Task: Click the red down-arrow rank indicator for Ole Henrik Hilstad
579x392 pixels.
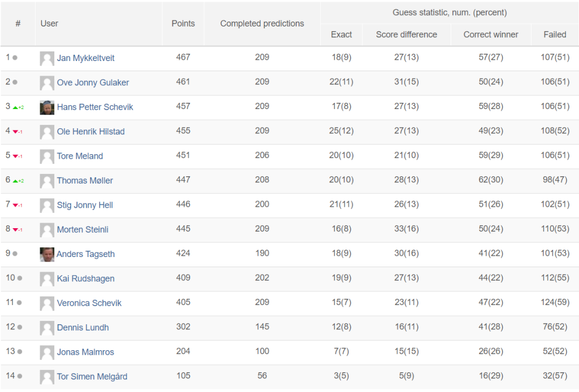Action: [18, 132]
